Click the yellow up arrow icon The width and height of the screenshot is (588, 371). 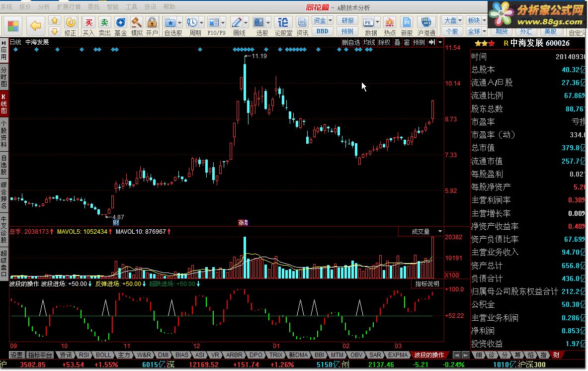pyautogui.click(x=55, y=20)
